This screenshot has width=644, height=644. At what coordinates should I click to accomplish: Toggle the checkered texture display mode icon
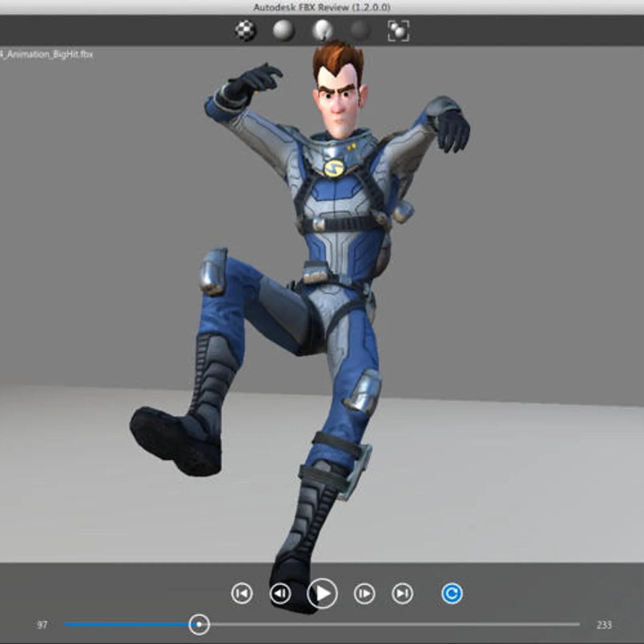pyautogui.click(x=246, y=31)
